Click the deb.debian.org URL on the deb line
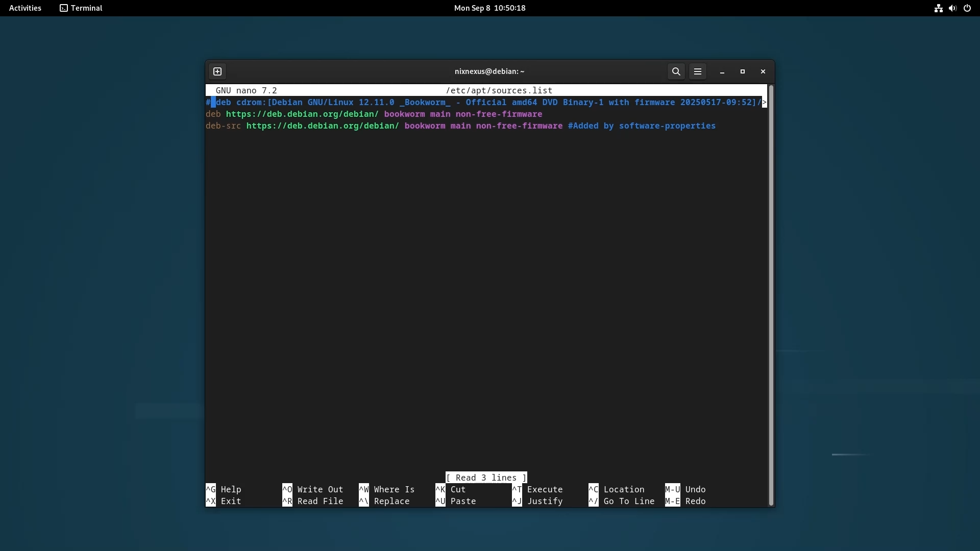The image size is (980, 551). (x=302, y=114)
